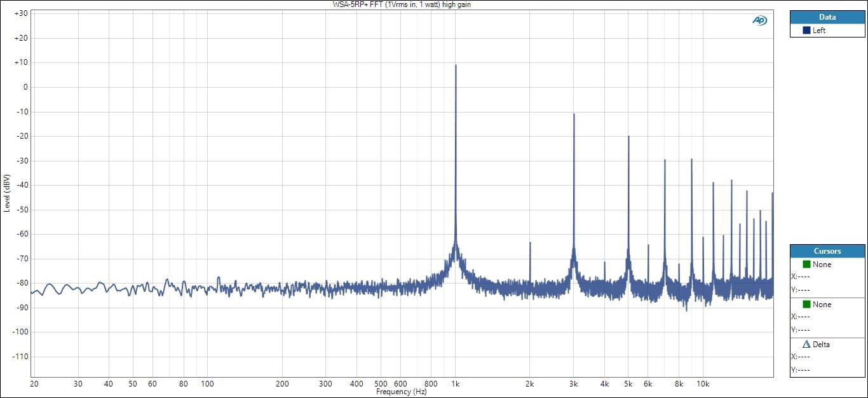Click the AP logo in the graph corner
The width and height of the screenshot is (868, 398).
coord(759,20)
